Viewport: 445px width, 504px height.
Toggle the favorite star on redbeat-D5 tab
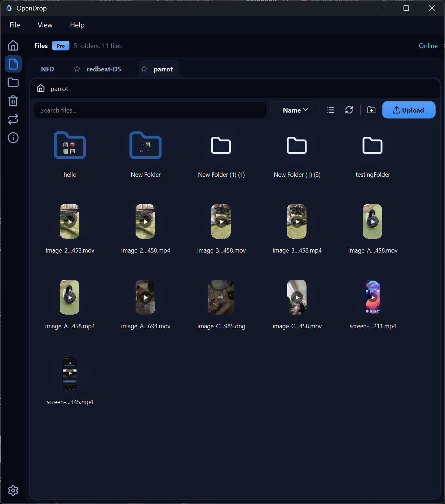tap(77, 69)
